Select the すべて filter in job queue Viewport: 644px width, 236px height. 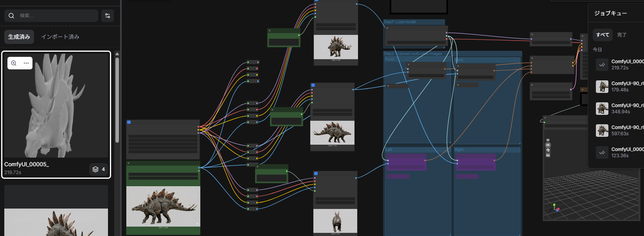603,35
